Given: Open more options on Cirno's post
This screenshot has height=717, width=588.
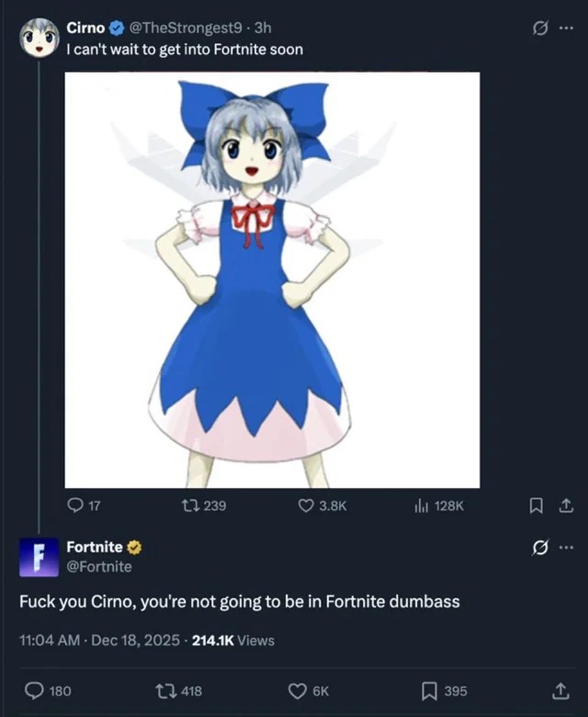Looking at the screenshot, I should (566, 27).
